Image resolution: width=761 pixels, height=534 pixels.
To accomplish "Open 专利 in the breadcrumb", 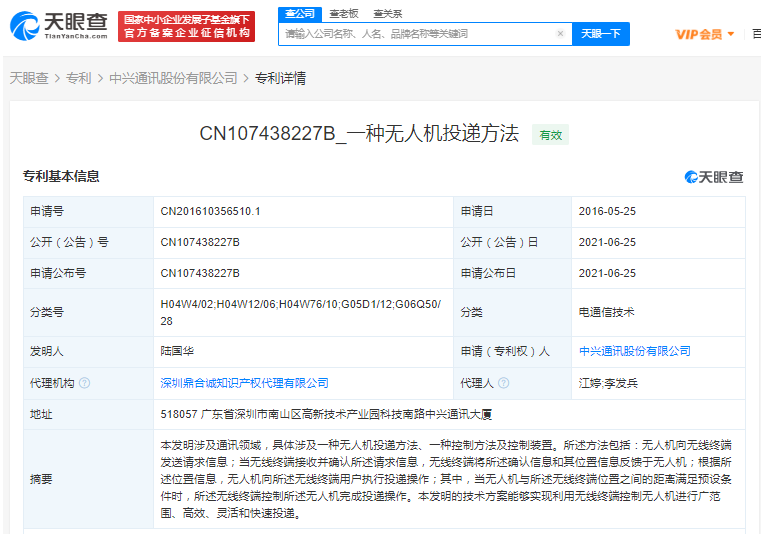I will click(78, 78).
